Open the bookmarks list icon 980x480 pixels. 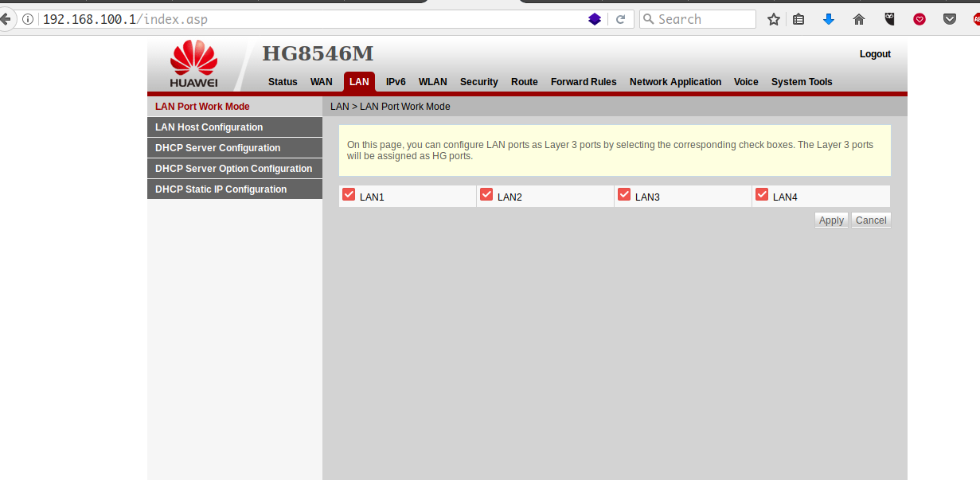(x=798, y=19)
